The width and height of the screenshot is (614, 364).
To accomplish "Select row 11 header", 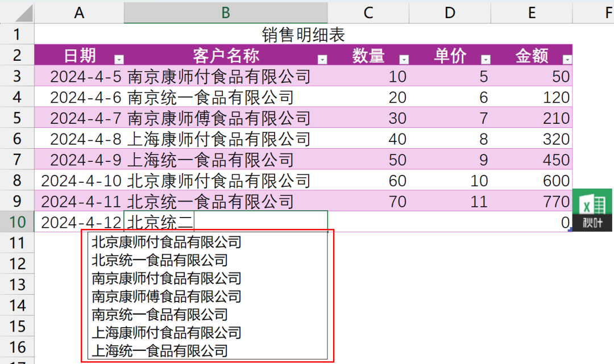I will point(17,243).
